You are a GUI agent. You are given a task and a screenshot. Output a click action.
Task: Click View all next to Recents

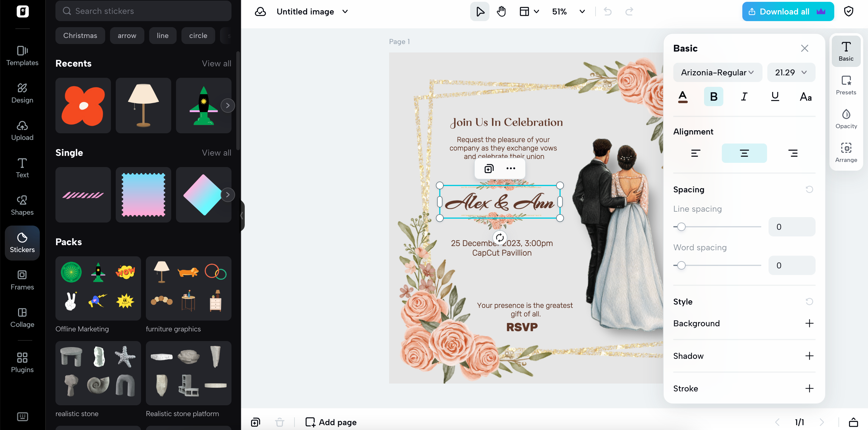216,63
